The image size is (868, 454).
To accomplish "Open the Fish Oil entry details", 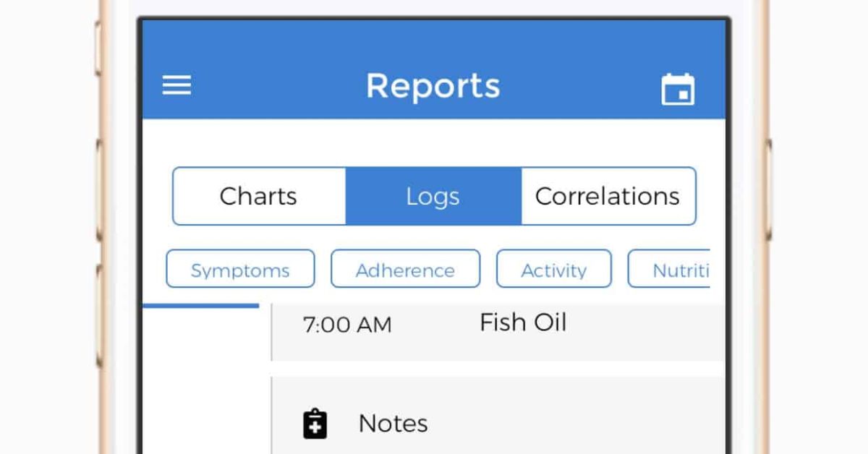I will tap(522, 322).
